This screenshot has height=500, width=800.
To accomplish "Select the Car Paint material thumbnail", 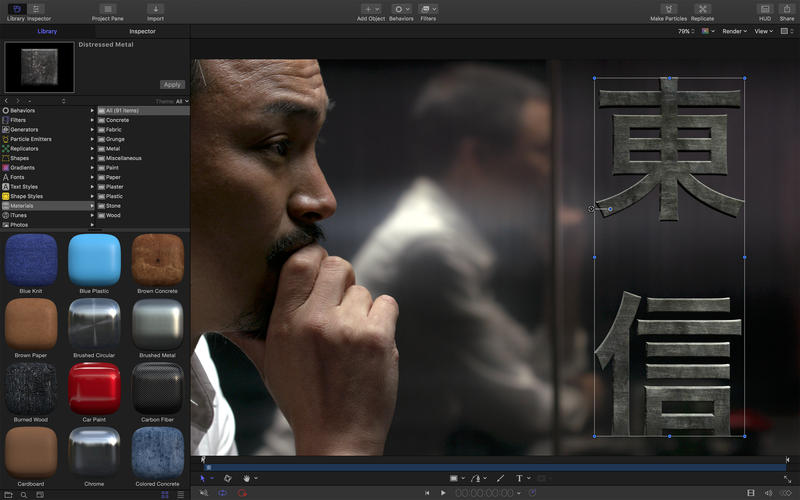I will click(x=94, y=389).
